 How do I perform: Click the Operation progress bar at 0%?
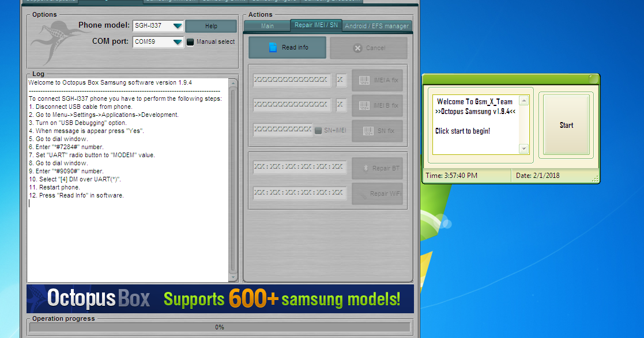pos(220,327)
